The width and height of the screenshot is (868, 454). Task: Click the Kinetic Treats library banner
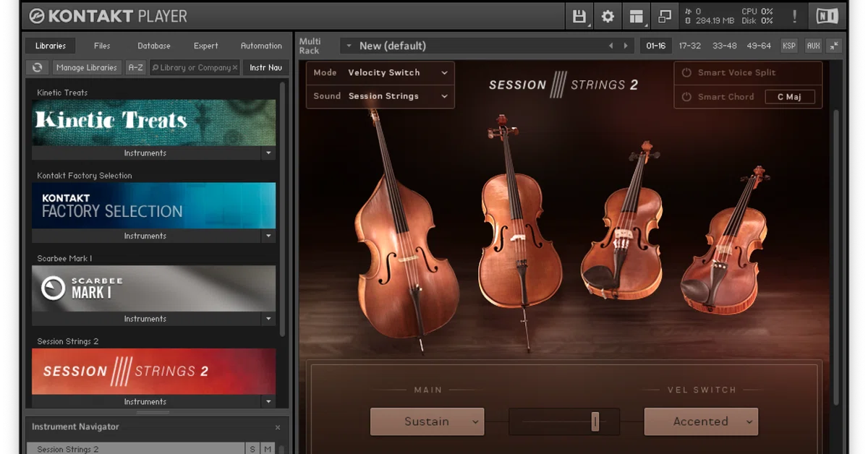[x=153, y=122]
